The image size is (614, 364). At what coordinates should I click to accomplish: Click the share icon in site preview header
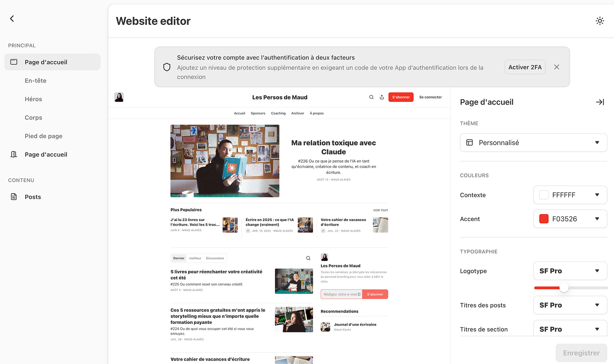click(x=382, y=97)
